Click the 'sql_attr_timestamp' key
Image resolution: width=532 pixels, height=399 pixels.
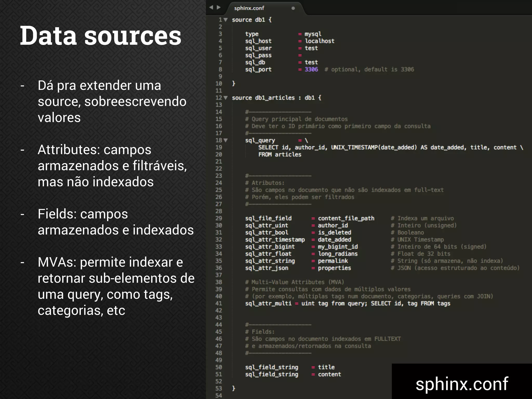(275, 240)
